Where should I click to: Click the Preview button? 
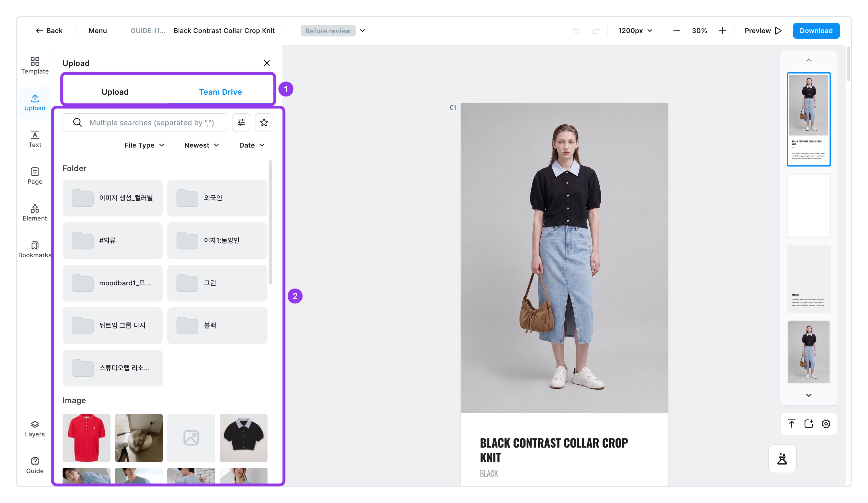(763, 31)
